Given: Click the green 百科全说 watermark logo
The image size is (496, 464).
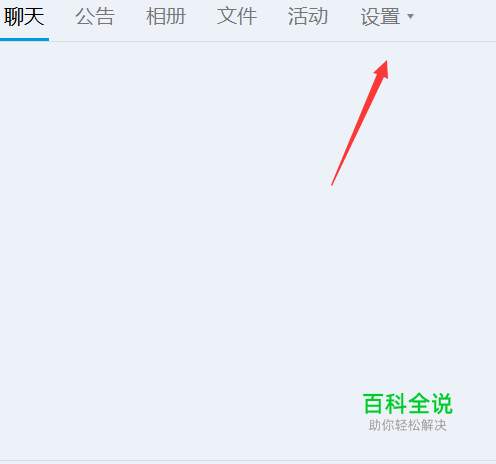Looking at the screenshot, I should 408,404.
